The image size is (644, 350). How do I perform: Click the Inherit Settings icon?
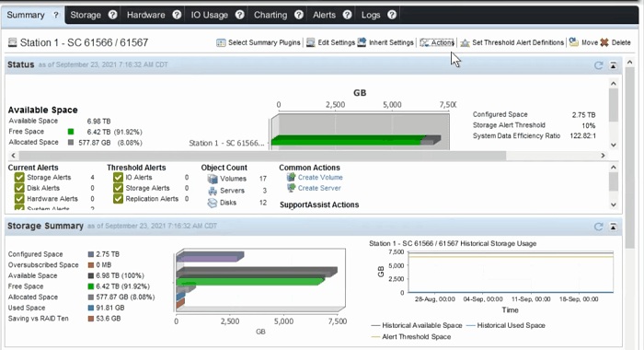[362, 42]
